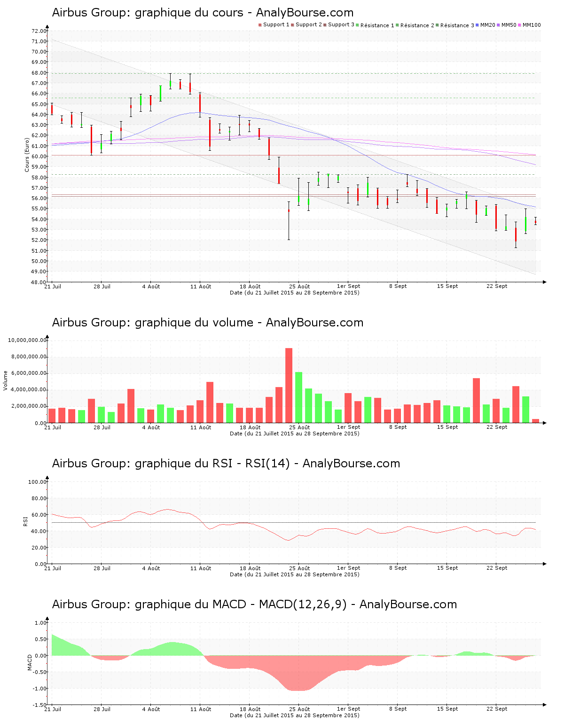The height and width of the screenshot is (728, 564).
Task: Click the date range caption under volume chart
Action: (295, 434)
